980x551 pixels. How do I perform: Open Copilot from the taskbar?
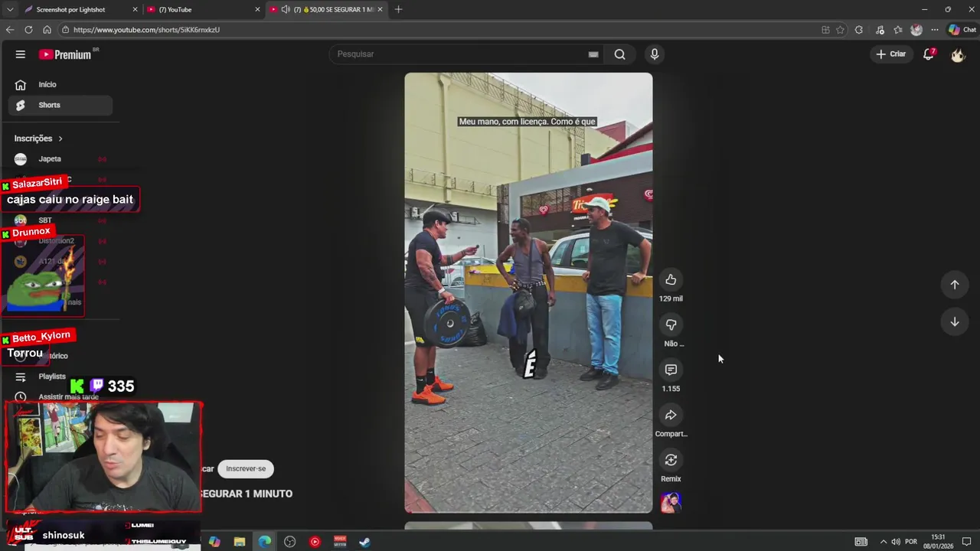tap(214, 542)
